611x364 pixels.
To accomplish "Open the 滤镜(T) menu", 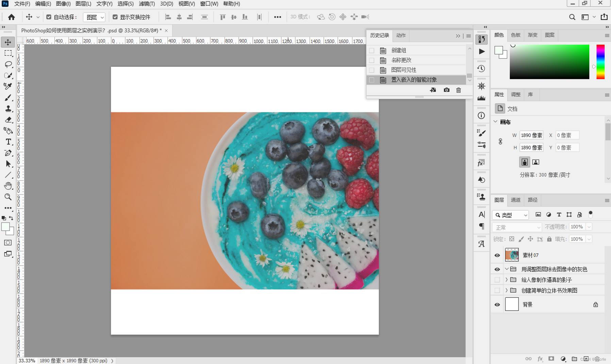I will (x=147, y=4).
